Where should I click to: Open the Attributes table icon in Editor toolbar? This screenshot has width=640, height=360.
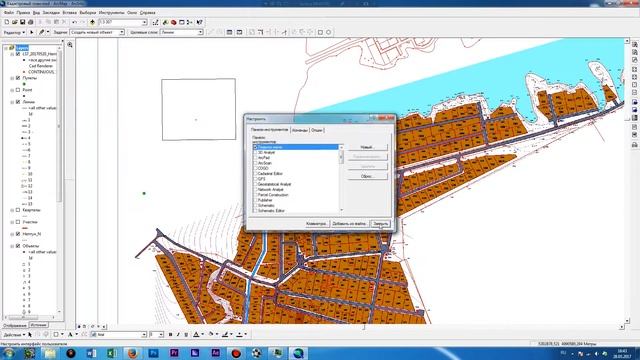pyautogui.click(x=229, y=32)
